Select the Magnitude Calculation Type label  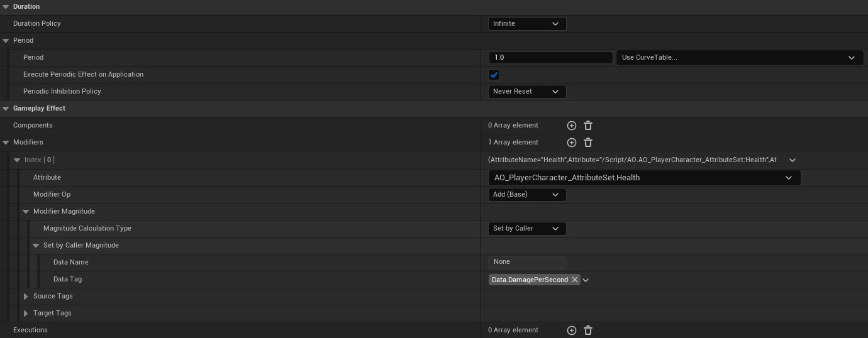[87, 228]
